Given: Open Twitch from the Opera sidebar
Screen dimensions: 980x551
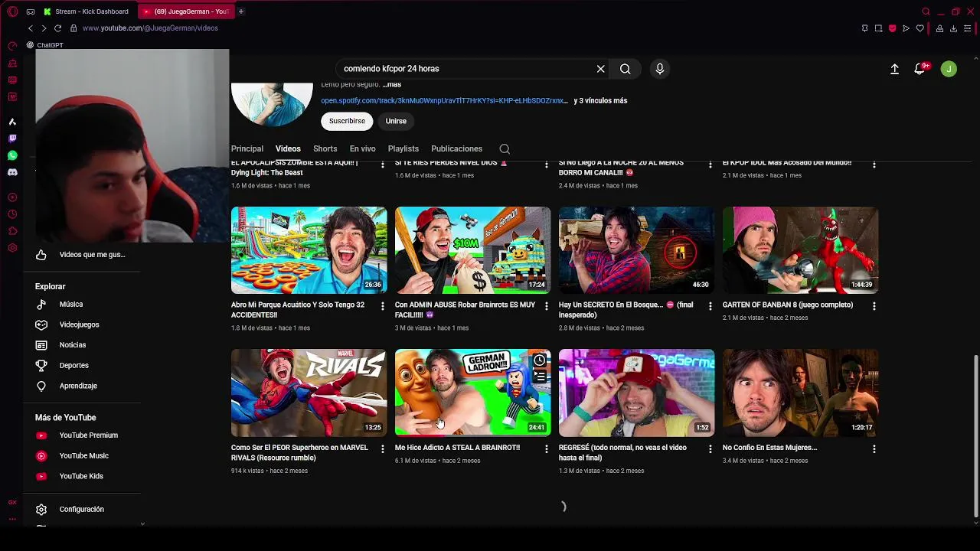Looking at the screenshot, I should pyautogui.click(x=12, y=139).
